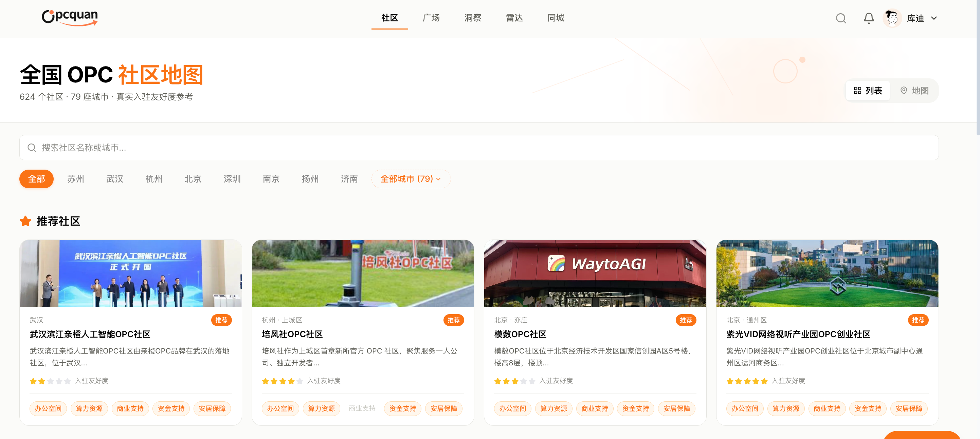
Task: Click the user avatar picture
Action: 892,18
